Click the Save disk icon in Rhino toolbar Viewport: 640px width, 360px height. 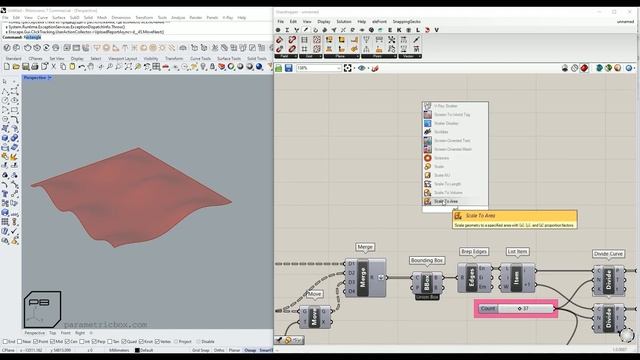click(25, 67)
